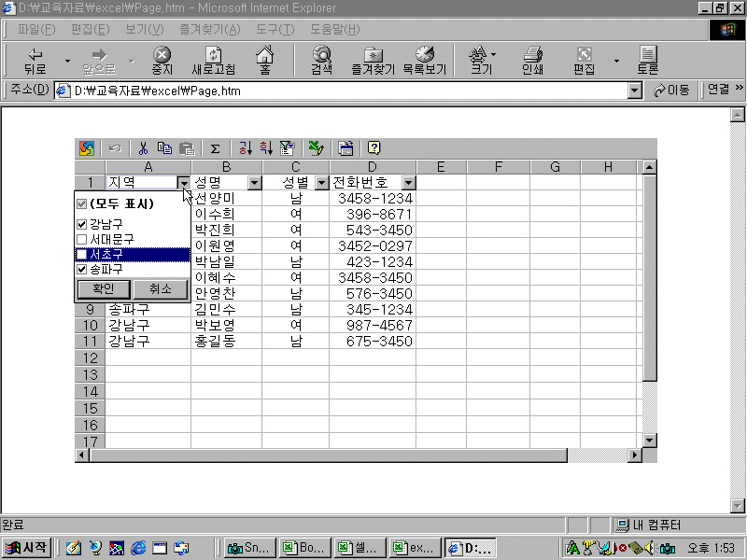Image resolution: width=747 pixels, height=560 pixels.
Task: Click the AutoSum sigma icon
Action: (215, 148)
